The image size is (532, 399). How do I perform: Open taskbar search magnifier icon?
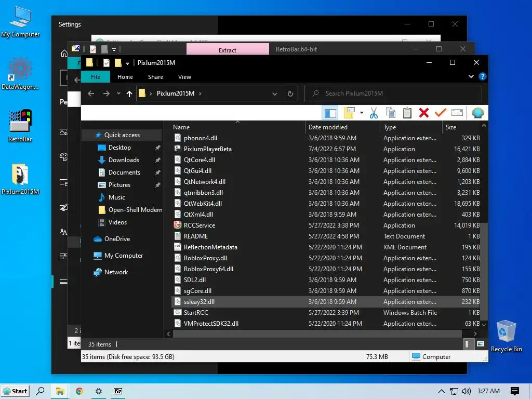coord(41,391)
